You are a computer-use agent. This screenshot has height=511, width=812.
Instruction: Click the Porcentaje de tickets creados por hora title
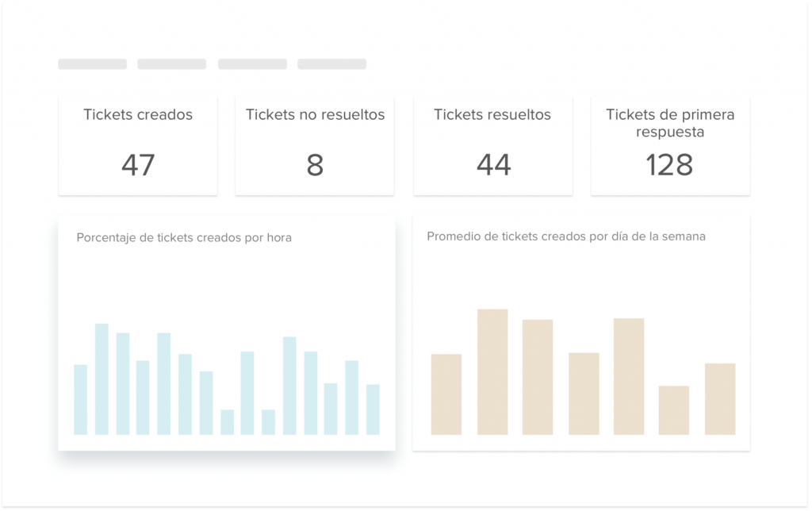coord(184,237)
